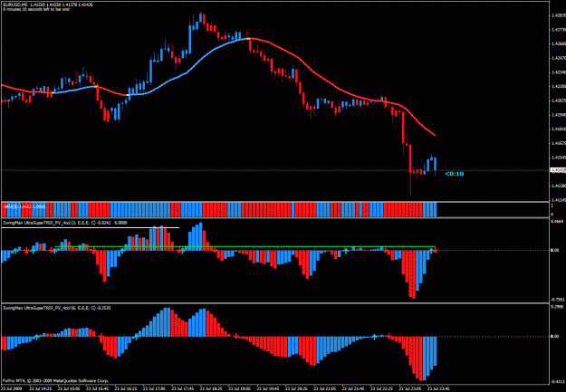Click the 0.2906 scale value in the bottom panel

coord(559,307)
